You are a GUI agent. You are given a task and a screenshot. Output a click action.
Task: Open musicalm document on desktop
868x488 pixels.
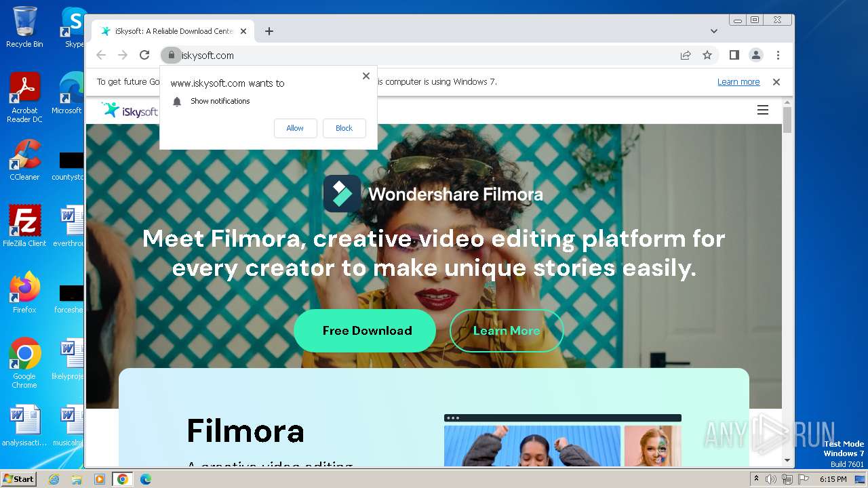68,426
